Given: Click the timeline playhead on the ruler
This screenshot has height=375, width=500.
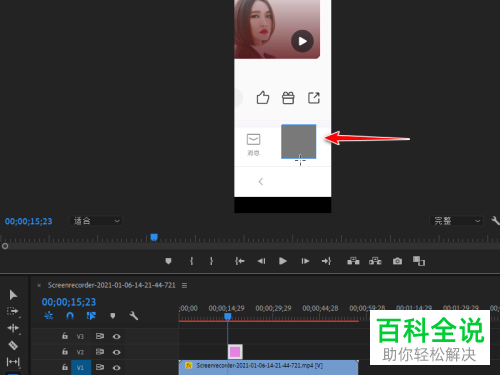Looking at the screenshot, I should (228, 316).
